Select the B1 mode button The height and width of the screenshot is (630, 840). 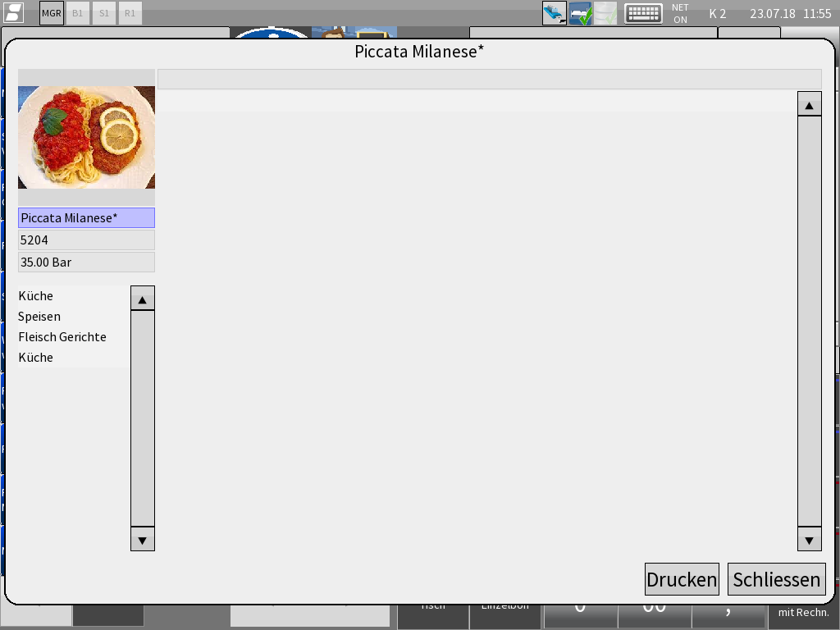coord(78,13)
